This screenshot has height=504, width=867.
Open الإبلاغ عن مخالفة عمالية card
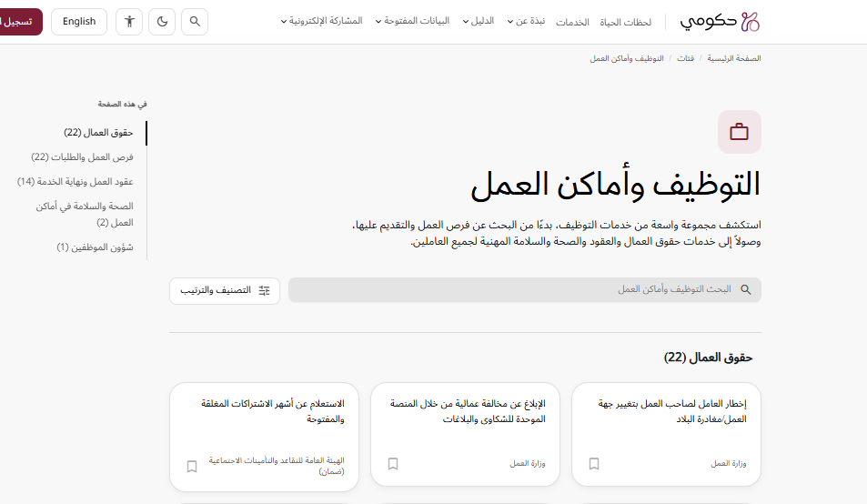pos(465,434)
